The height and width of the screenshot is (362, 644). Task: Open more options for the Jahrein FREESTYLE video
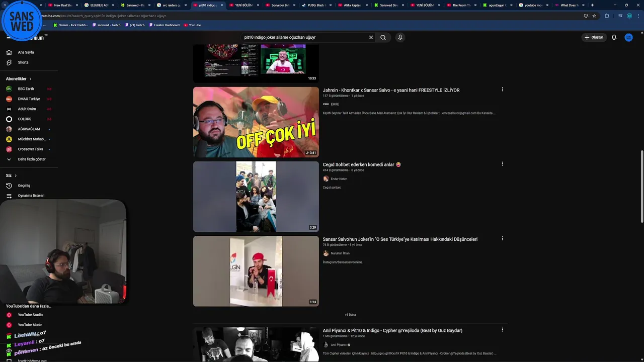pos(502,89)
